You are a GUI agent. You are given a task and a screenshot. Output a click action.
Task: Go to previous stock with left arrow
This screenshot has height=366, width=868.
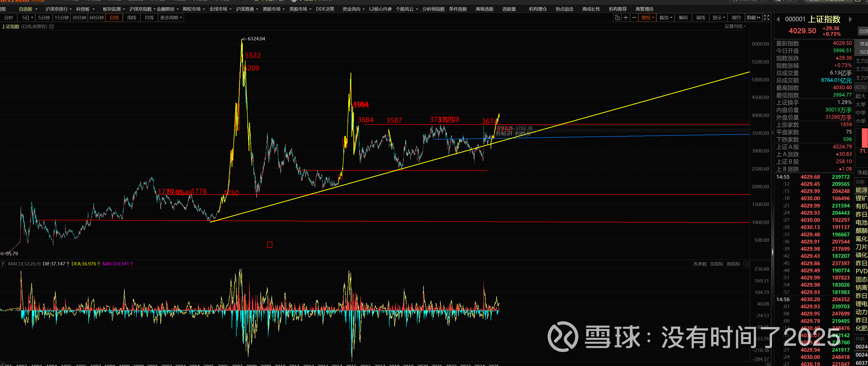(778, 19)
